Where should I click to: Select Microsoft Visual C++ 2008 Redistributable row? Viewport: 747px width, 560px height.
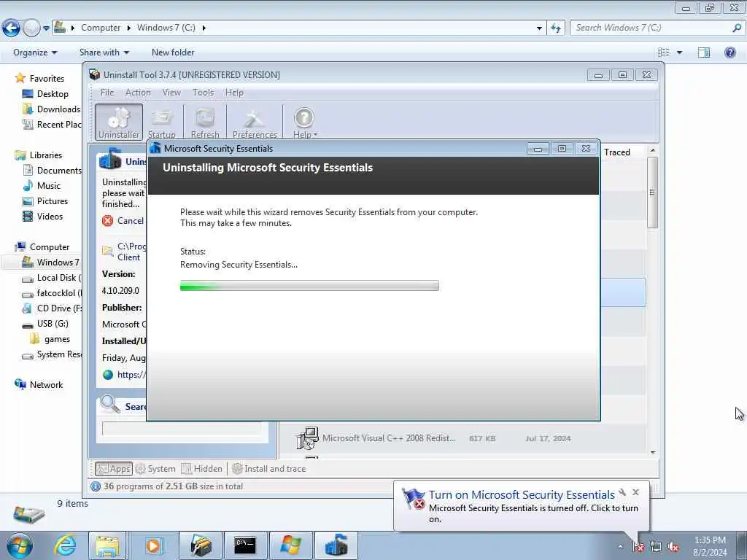[462, 438]
